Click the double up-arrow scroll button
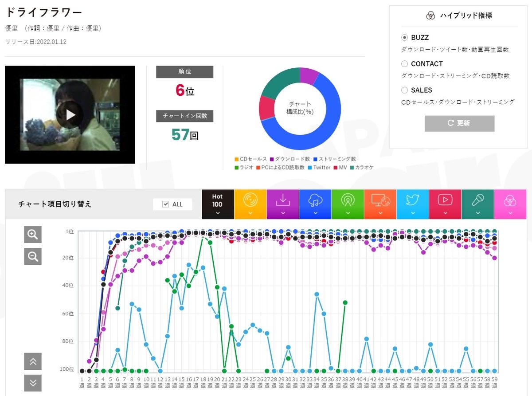 click(33, 361)
